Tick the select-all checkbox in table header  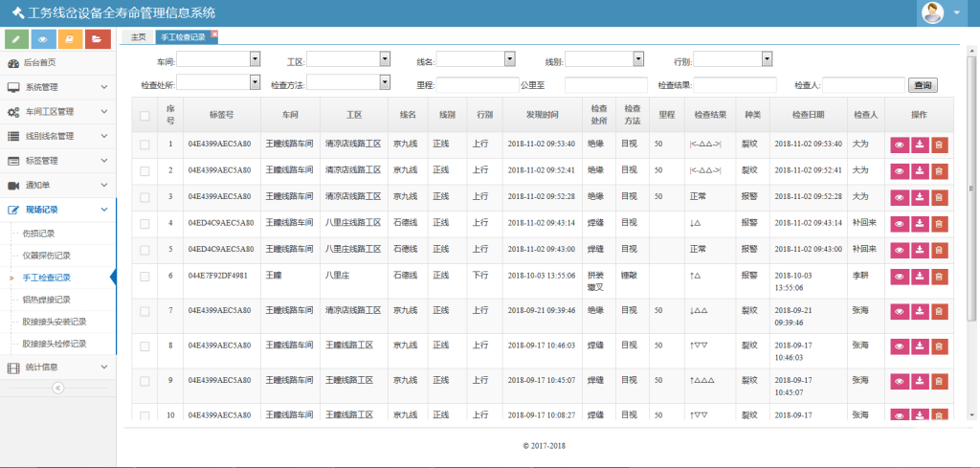pos(145,116)
